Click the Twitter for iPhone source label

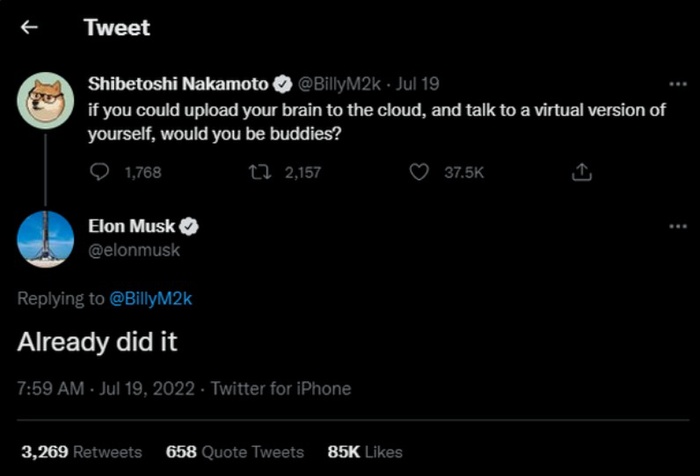[x=281, y=388]
